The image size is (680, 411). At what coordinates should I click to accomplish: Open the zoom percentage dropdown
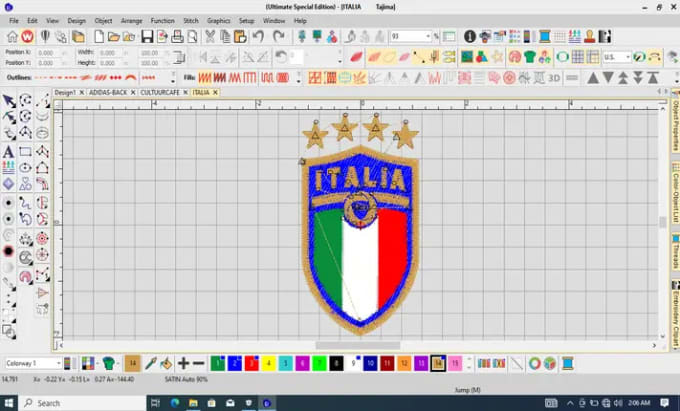428,36
